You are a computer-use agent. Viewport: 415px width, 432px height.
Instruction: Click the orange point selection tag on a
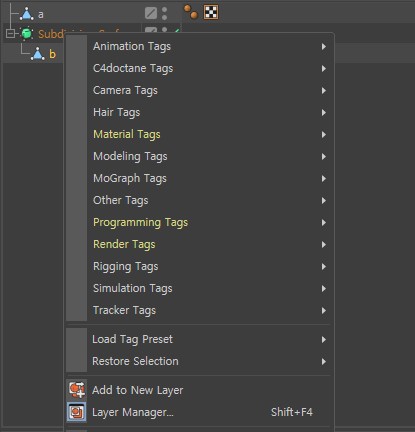191,12
